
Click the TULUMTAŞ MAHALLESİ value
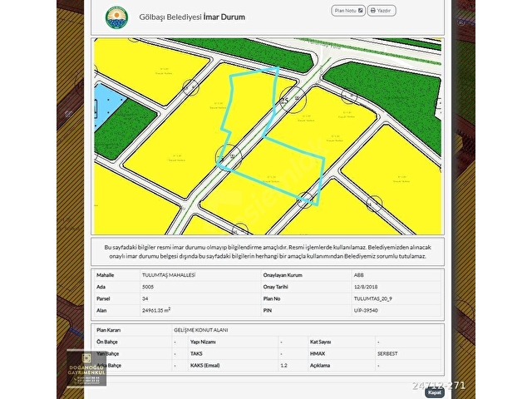(x=169, y=275)
